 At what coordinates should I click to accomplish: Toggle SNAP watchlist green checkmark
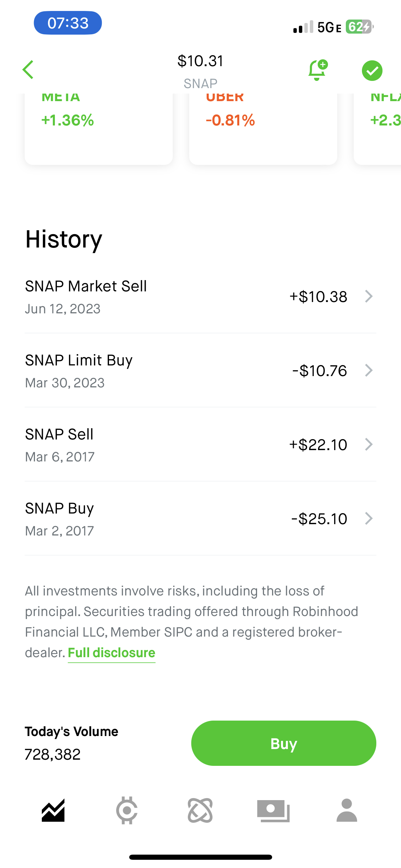[x=372, y=71]
